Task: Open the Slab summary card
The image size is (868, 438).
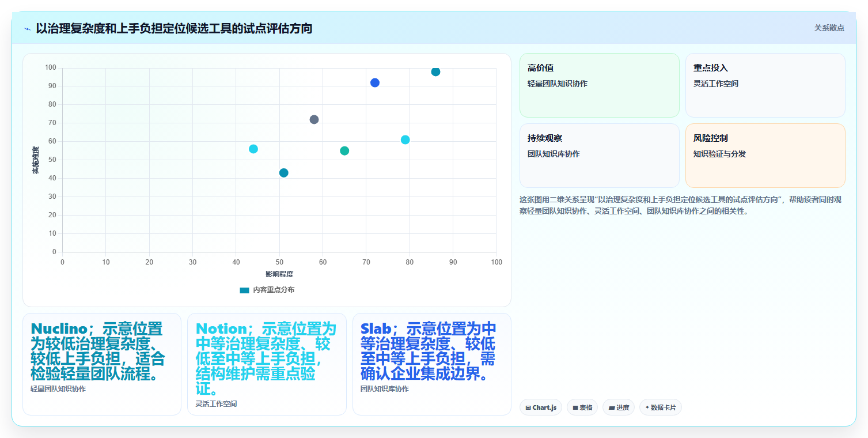Action: (432, 364)
